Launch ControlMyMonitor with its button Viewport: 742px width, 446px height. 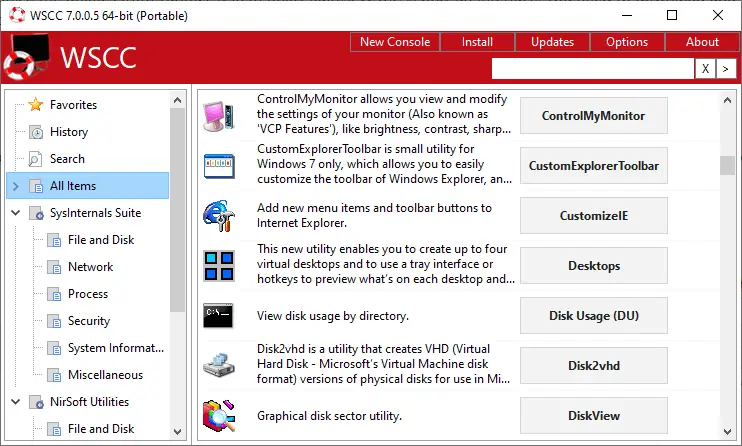pos(593,116)
